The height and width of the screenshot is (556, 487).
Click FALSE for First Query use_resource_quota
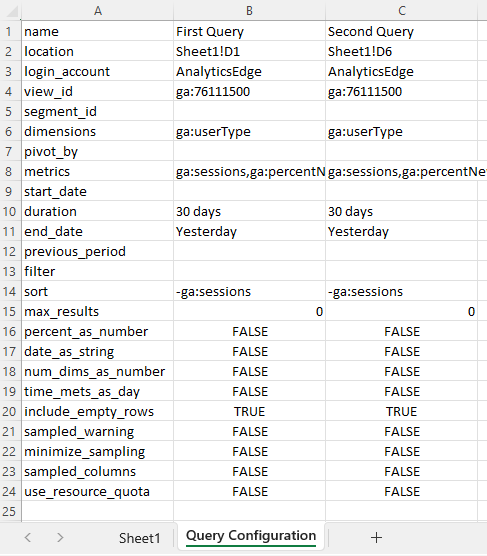coord(249,491)
